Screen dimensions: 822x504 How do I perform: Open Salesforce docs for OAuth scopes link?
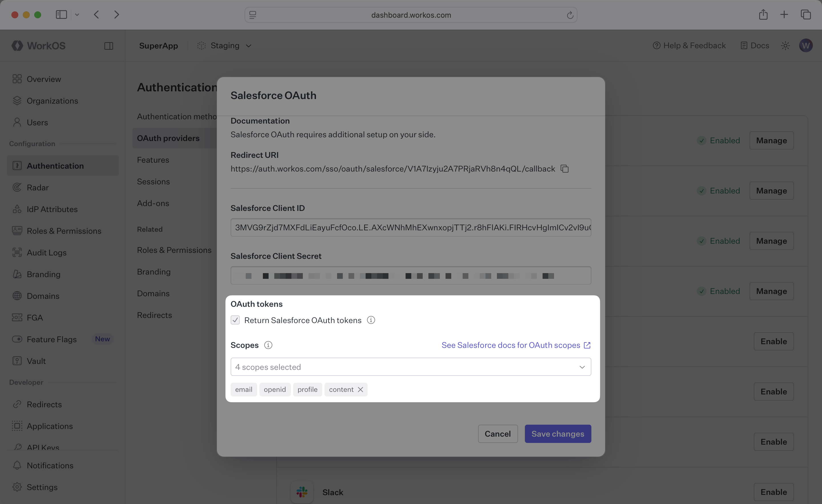coord(516,345)
